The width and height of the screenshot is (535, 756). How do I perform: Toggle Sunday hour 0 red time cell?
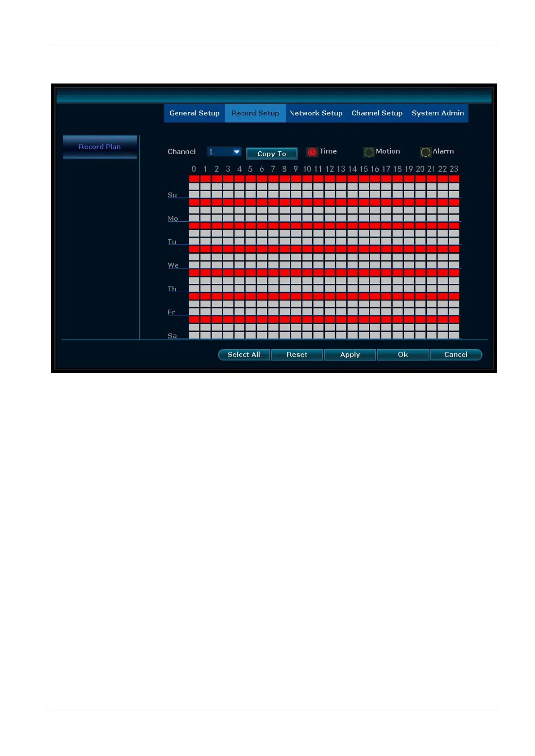[194, 179]
